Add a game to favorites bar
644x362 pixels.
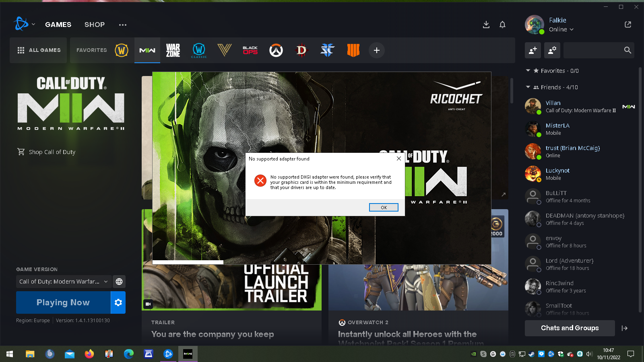(x=377, y=50)
